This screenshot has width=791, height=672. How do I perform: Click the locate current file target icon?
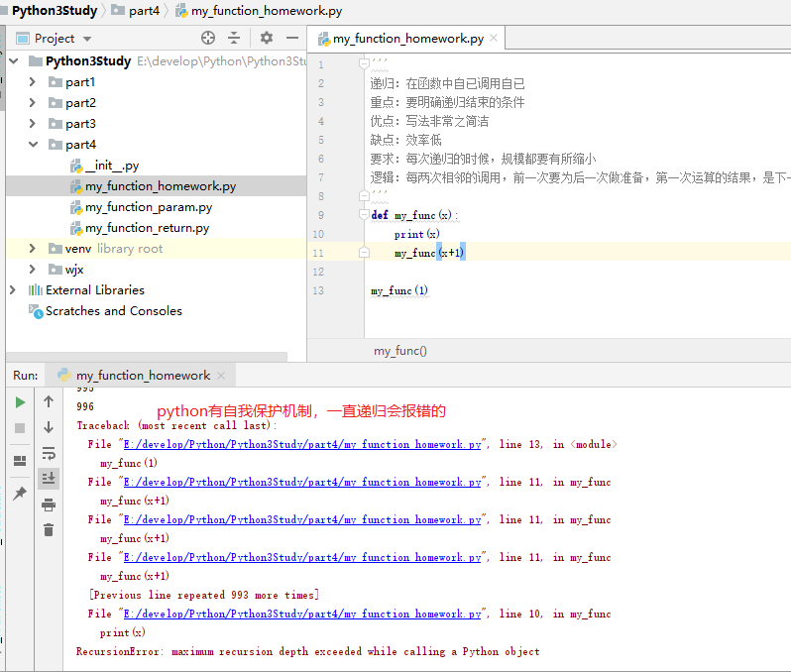pyautogui.click(x=208, y=38)
